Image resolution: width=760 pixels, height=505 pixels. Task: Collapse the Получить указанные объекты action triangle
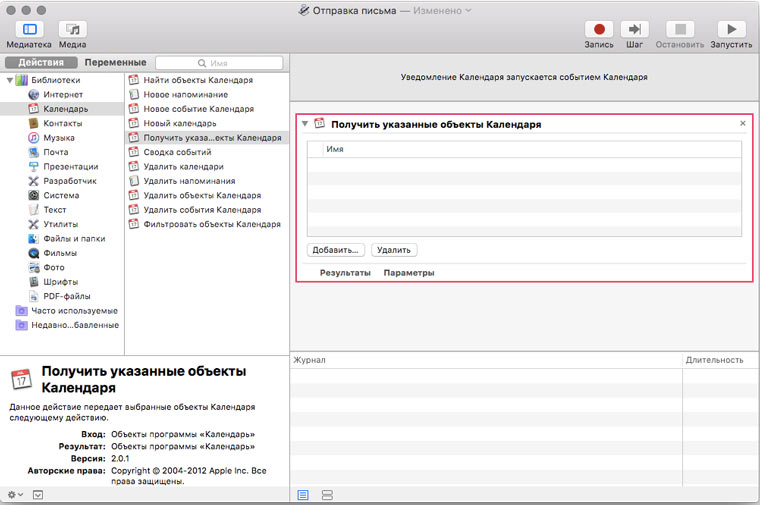coord(305,124)
